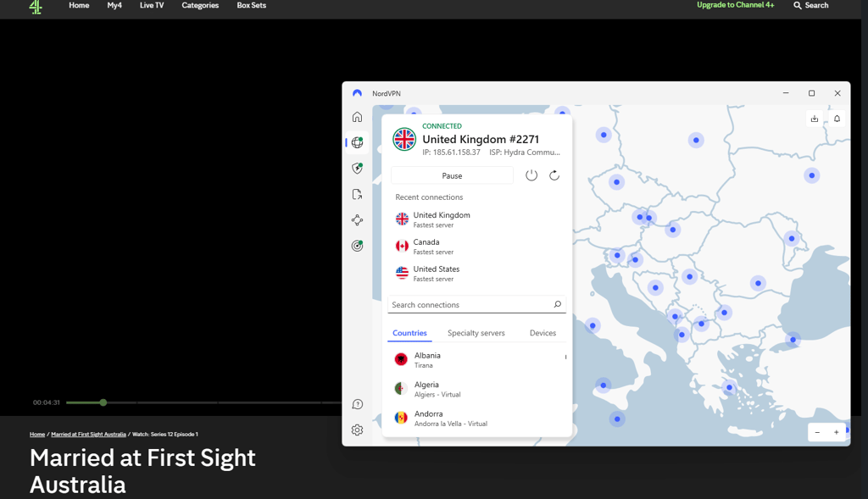
Task: Open Box Sets in Channel 4 navigation
Action: coord(252,6)
